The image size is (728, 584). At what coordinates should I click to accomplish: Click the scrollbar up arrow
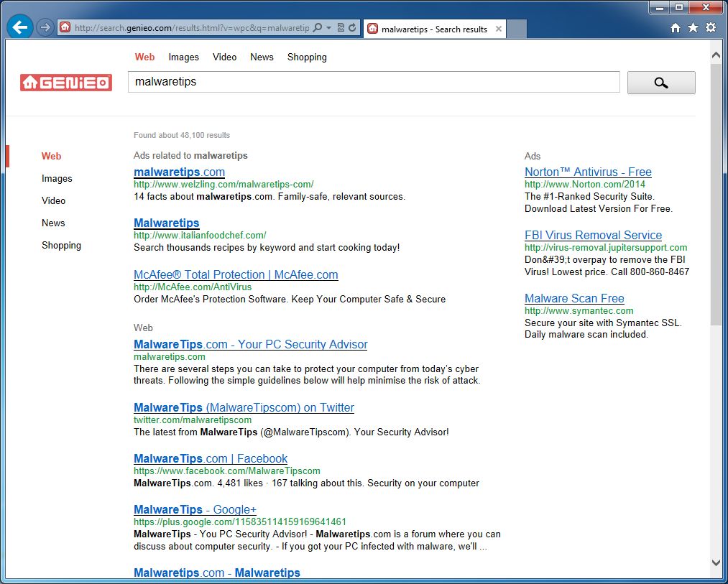pos(716,55)
